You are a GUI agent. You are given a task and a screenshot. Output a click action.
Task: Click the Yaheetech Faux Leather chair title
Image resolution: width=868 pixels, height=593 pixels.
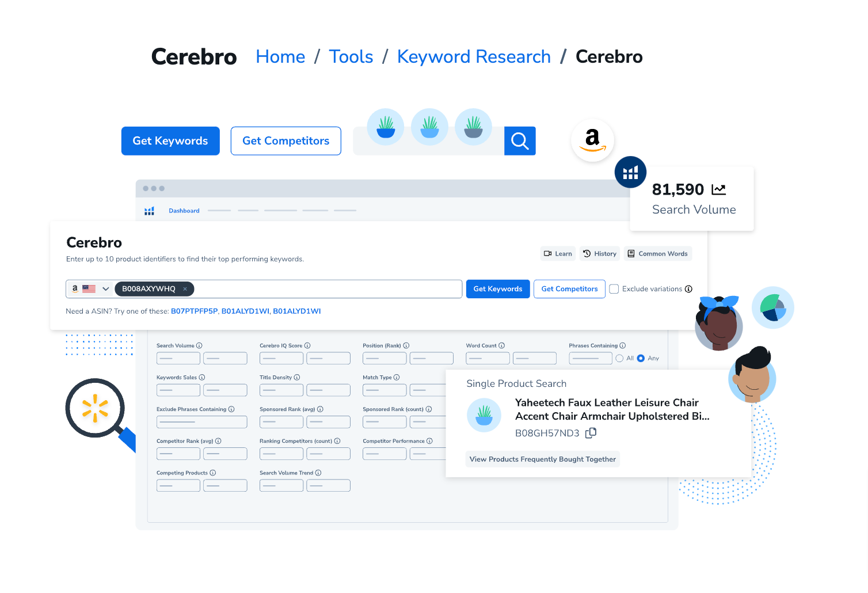[612, 409]
